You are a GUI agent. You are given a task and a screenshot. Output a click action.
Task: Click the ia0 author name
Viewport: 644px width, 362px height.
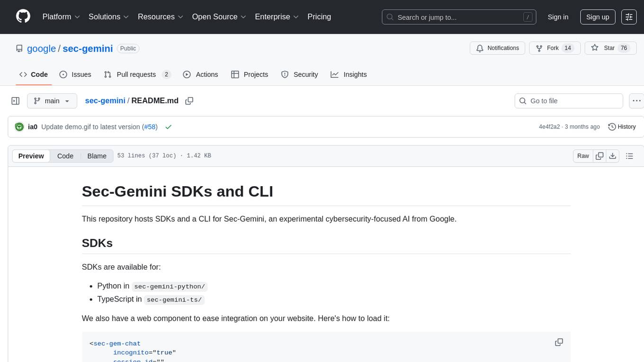click(x=33, y=127)
